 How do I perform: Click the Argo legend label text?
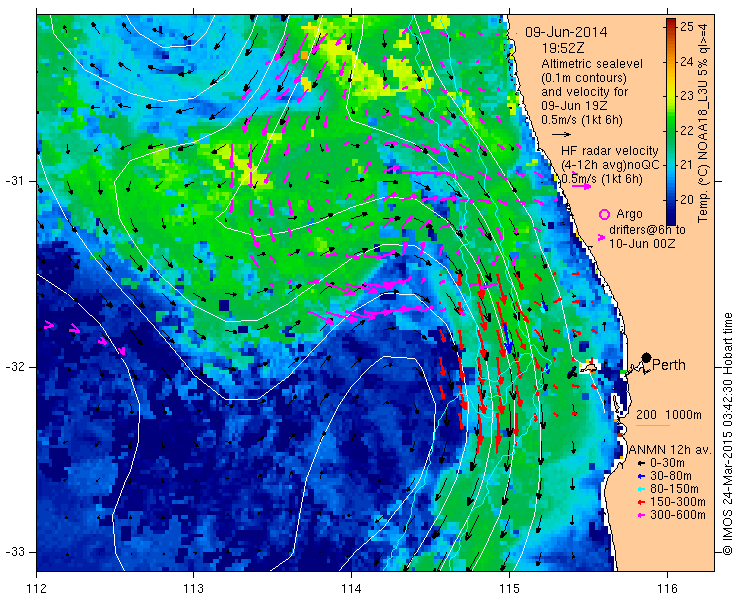[629, 214]
